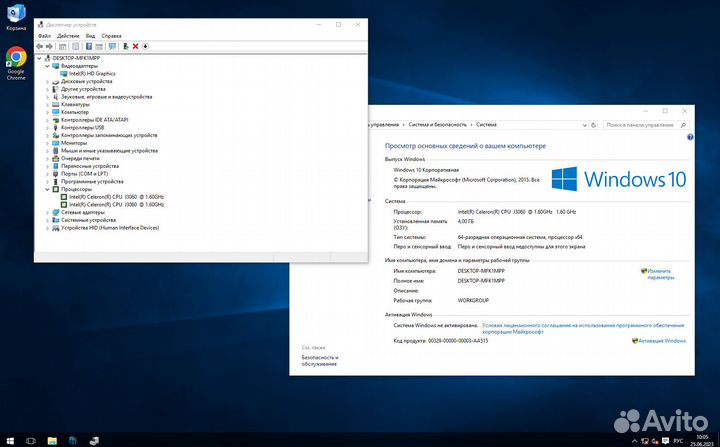Collapse the Видеоадаптеры category
The image size is (720, 447).
[47, 66]
